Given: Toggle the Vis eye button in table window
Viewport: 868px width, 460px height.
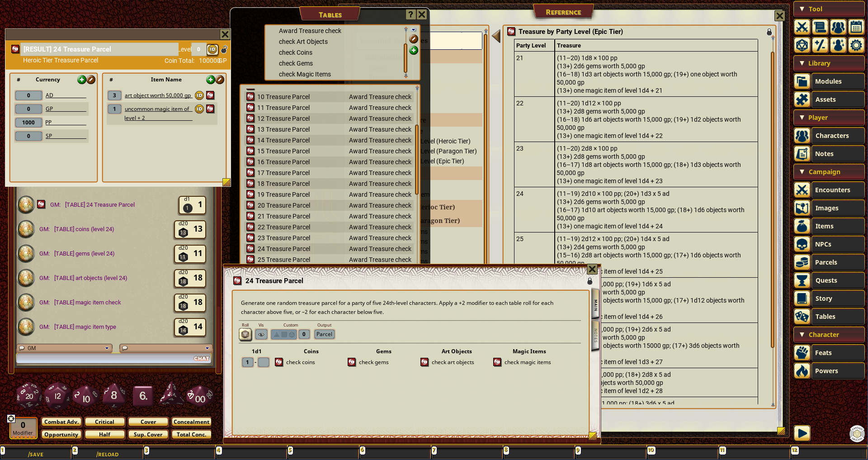Looking at the screenshot, I should tap(261, 334).
